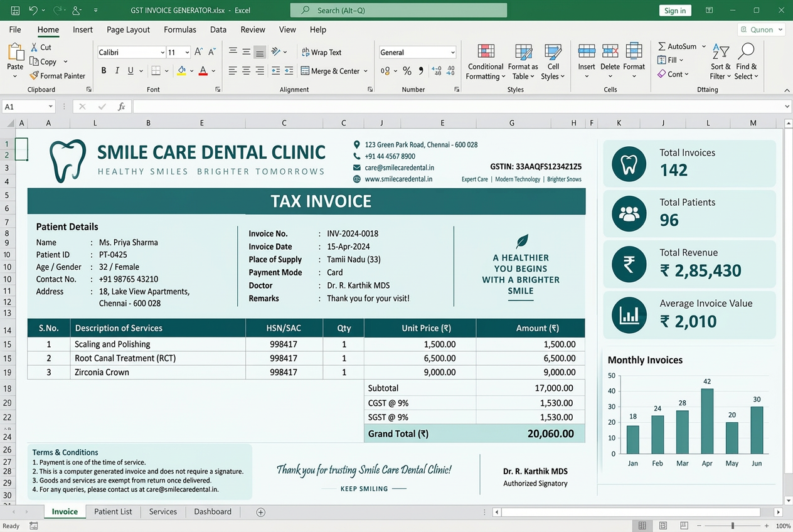
Task: Switch to the Formulas ribbon tab
Action: pos(180,29)
